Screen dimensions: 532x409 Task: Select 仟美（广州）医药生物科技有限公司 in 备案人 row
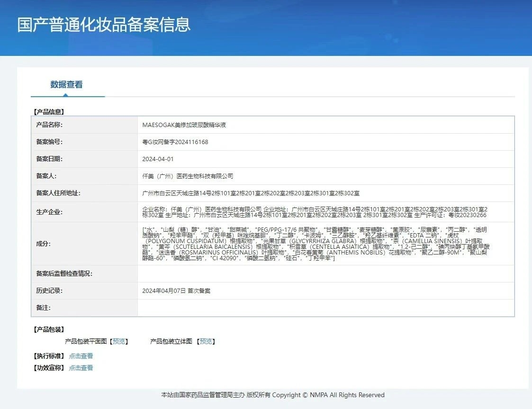tap(188, 176)
